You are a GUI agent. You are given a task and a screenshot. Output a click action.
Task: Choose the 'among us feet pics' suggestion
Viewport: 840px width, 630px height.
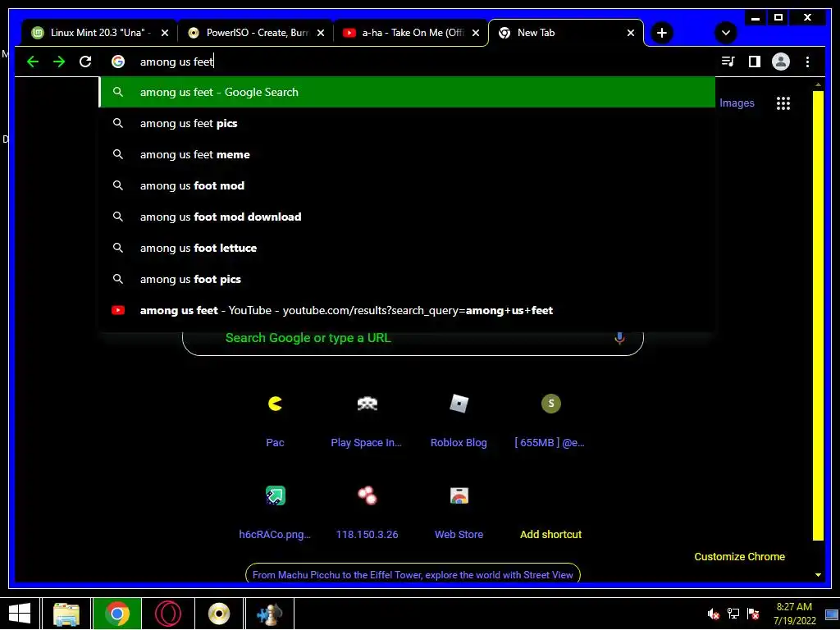407,123
